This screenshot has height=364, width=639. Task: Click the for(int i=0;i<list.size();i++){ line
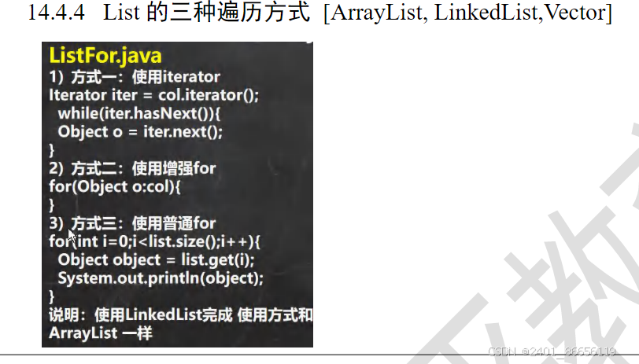point(154,241)
